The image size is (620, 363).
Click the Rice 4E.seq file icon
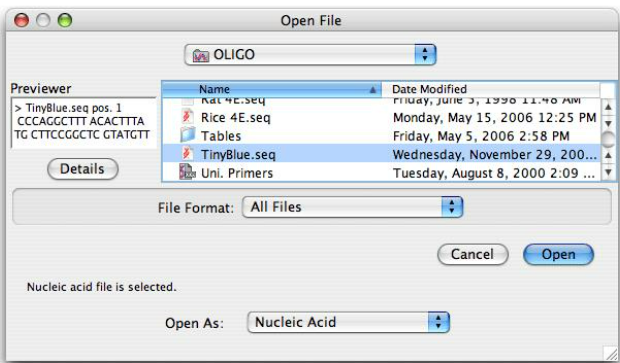tap(187, 117)
